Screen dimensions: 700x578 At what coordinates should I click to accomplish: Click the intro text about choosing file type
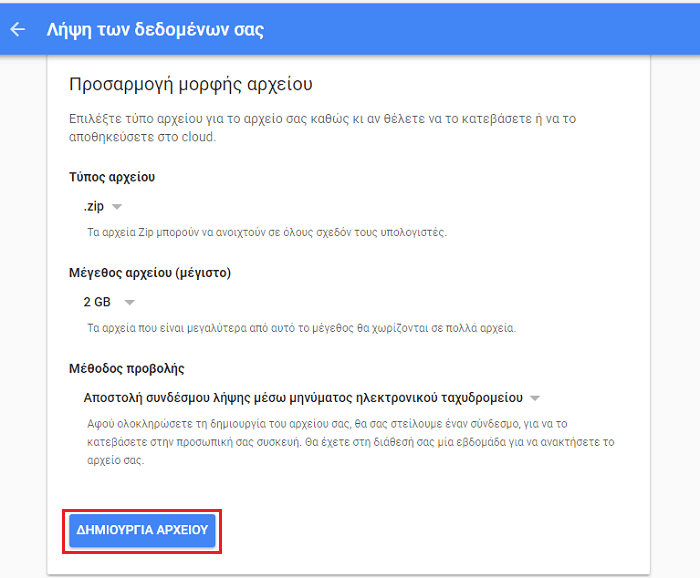(x=322, y=128)
